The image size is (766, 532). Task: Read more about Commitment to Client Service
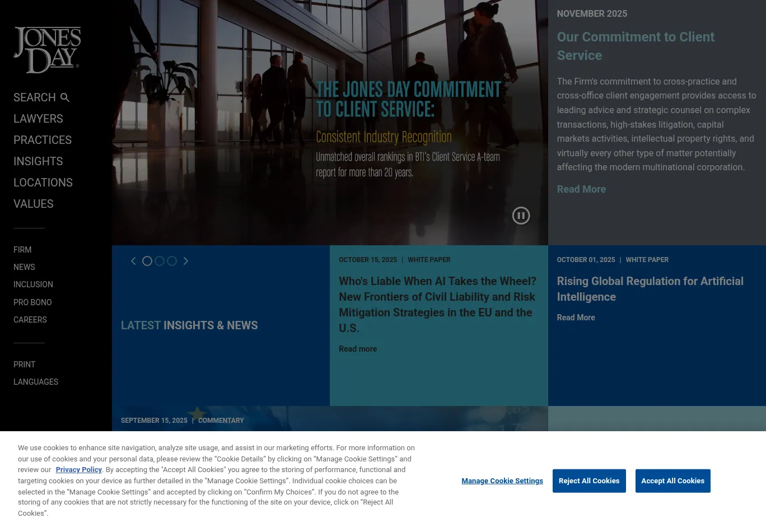point(581,189)
